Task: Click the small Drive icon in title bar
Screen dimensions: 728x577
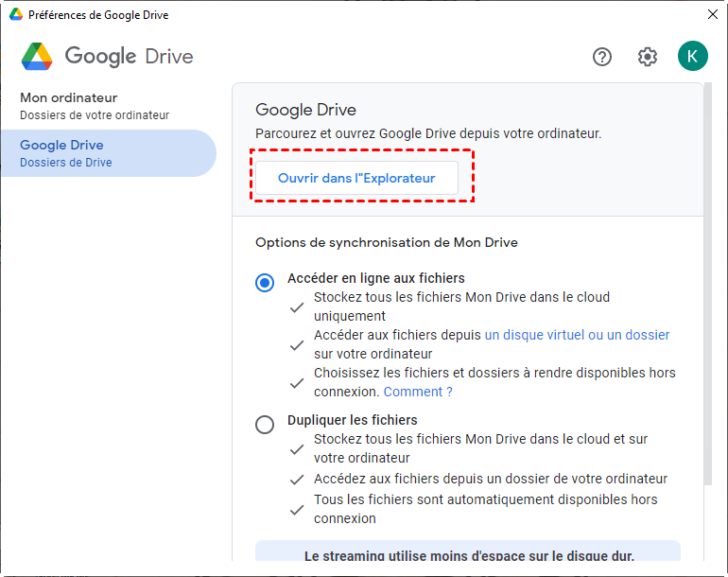Action: pyautogui.click(x=15, y=15)
